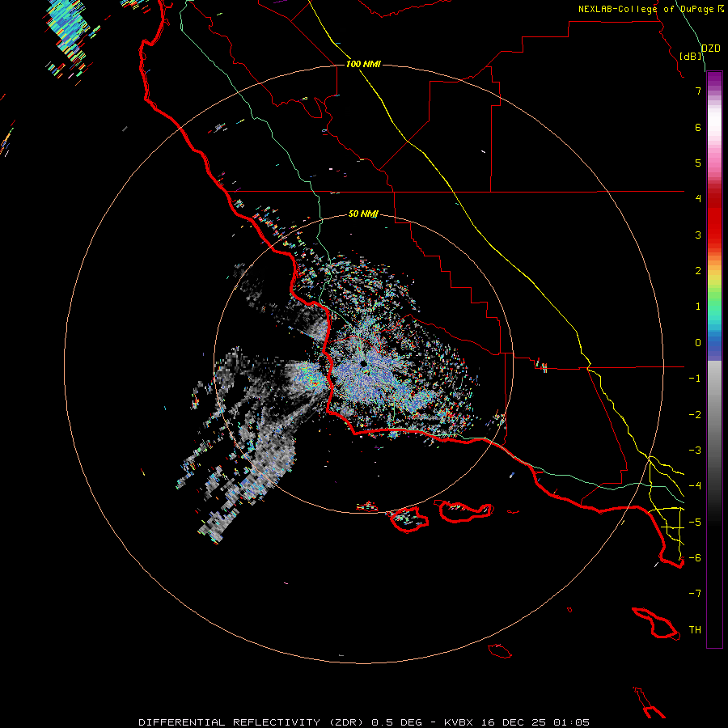Click the scale value 3 on legend
This screenshot has width=728, height=728.
pyautogui.click(x=698, y=235)
